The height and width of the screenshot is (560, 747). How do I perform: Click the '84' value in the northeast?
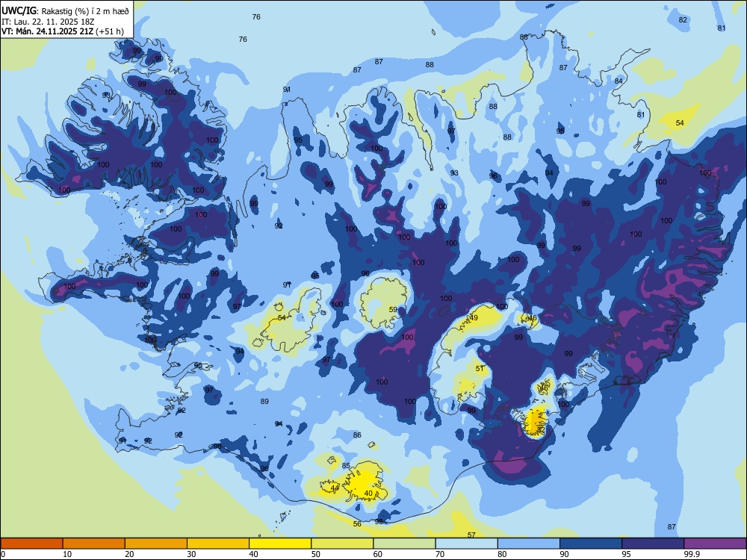click(x=619, y=81)
